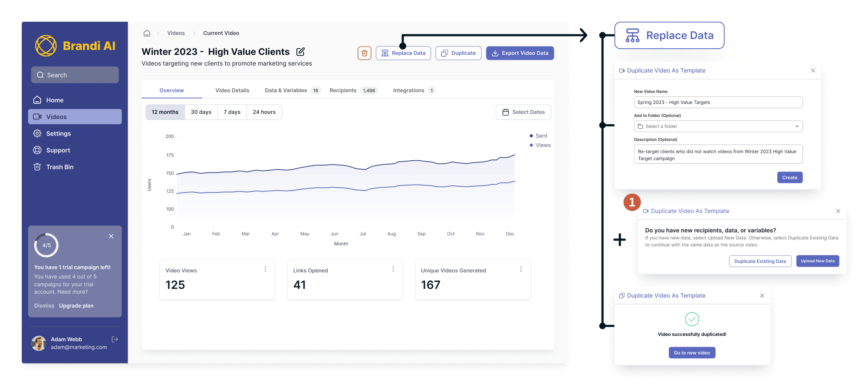Screen dimensions: 868x387
Task: Open Trash Bin in the sidebar
Action: point(75,167)
